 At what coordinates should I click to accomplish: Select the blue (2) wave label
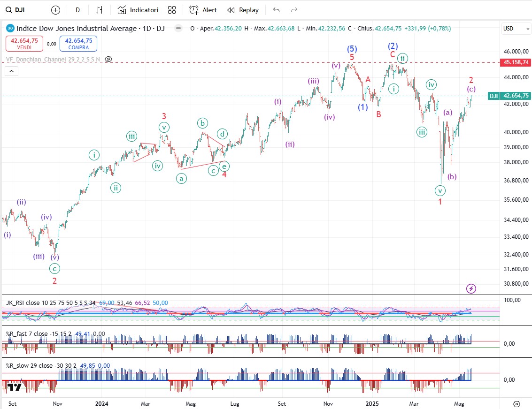coord(393,46)
